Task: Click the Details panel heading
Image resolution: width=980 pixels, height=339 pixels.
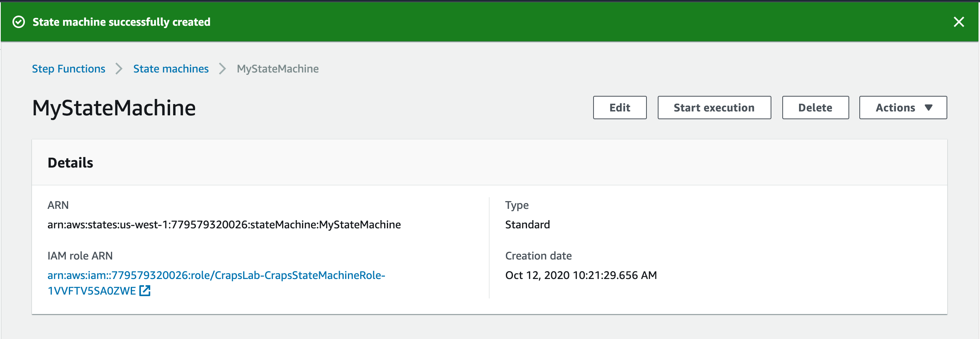Action: coord(70,162)
